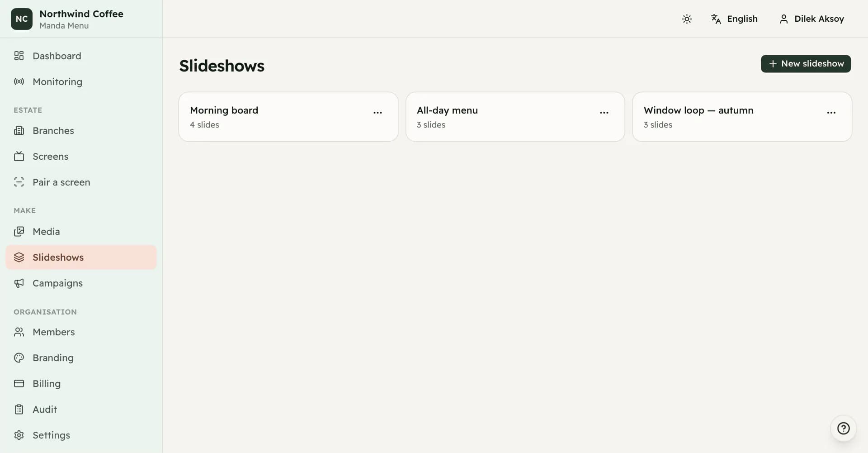The height and width of the screenshot is (453, 868).
Task: Open the Campaigns section label
Action: click(57, 283)
